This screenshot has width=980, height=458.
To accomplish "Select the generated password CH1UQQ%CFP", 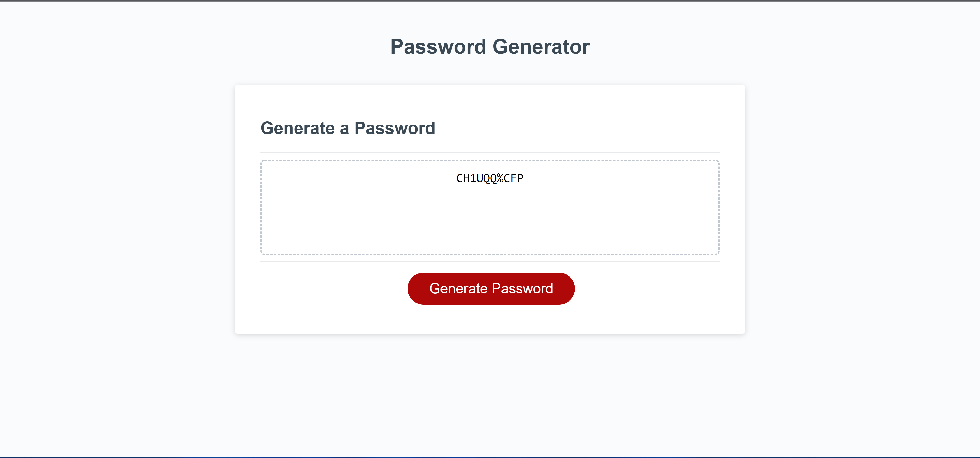I will (490, 178).
